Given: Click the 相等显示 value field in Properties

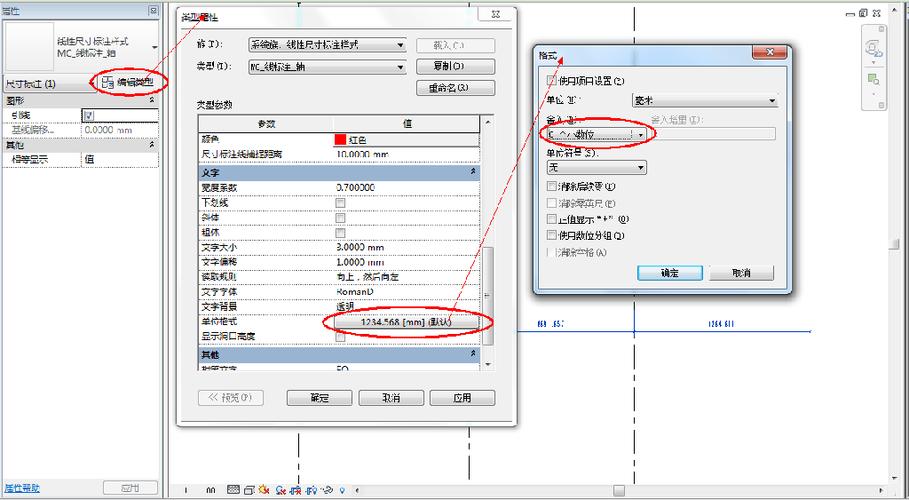Looking at the screenshot, I should tap(120, 160).
